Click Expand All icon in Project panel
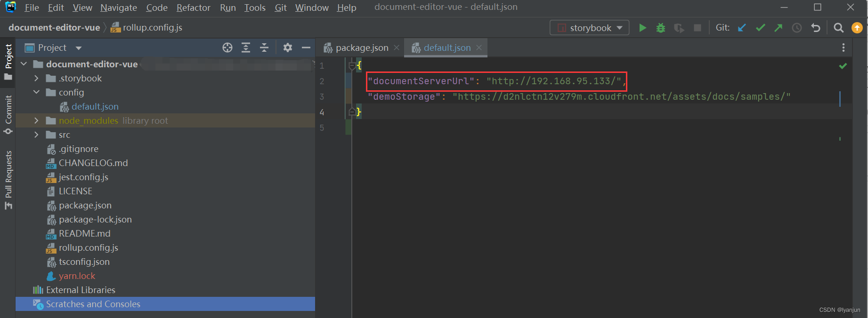The image size is (868, 318). [246, 48]
